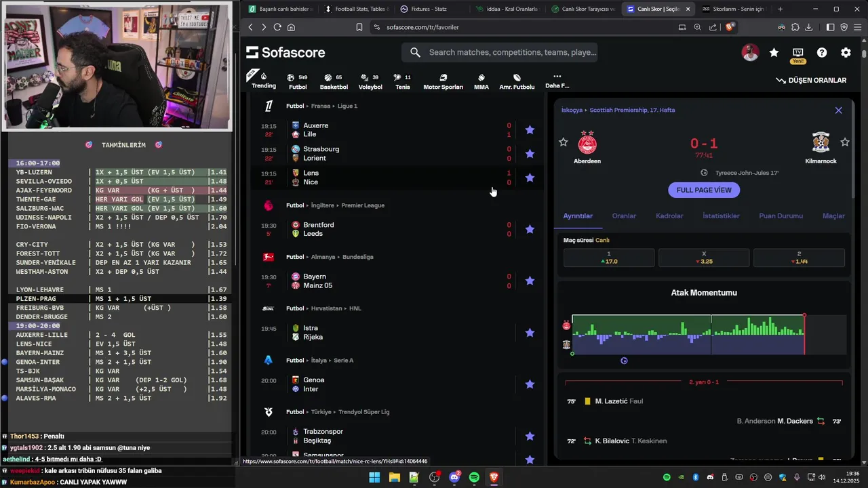The height and width of the screenshot is (488, 868).
Task: Open the Premier League header link
Action: coord(363,205)
